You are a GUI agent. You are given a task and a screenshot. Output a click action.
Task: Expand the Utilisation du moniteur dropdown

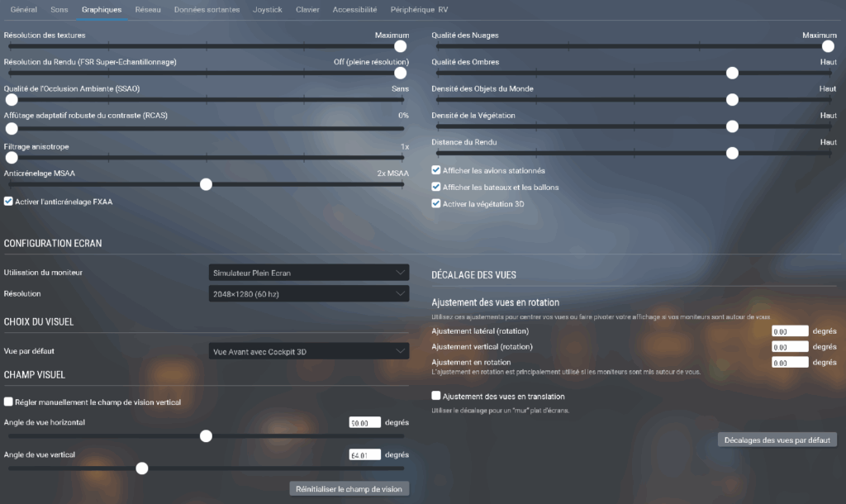308,273
